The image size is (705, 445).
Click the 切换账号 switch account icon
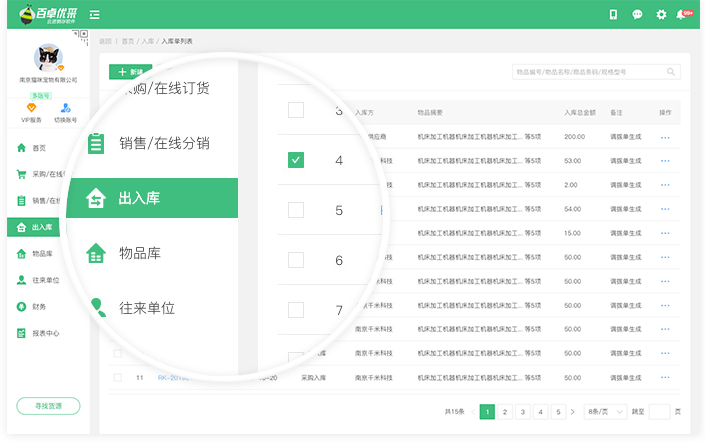65,109
